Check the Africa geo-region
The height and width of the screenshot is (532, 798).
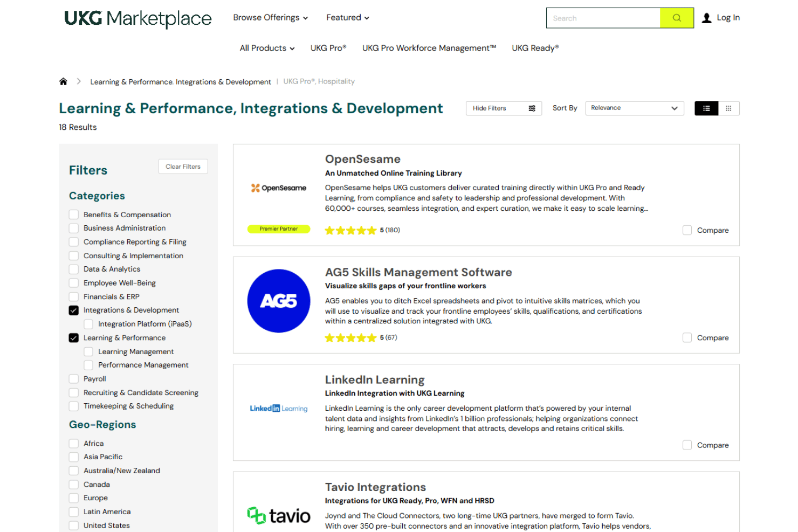point(74,444)
